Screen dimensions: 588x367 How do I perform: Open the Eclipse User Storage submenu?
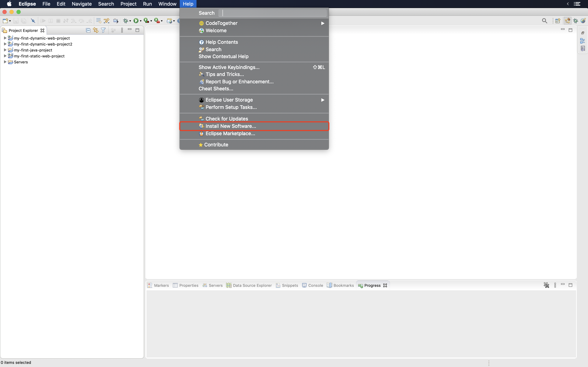pos(254,100)
